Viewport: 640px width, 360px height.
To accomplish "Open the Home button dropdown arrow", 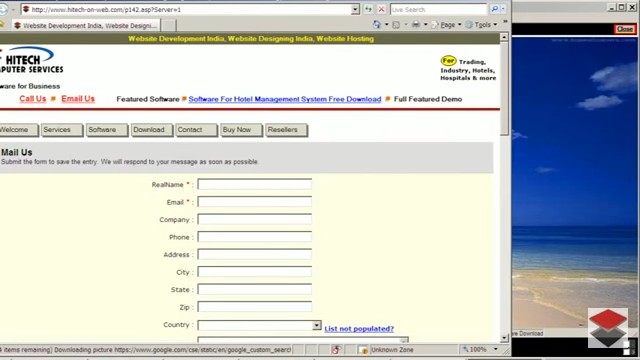I will click(x=387, y=25).
